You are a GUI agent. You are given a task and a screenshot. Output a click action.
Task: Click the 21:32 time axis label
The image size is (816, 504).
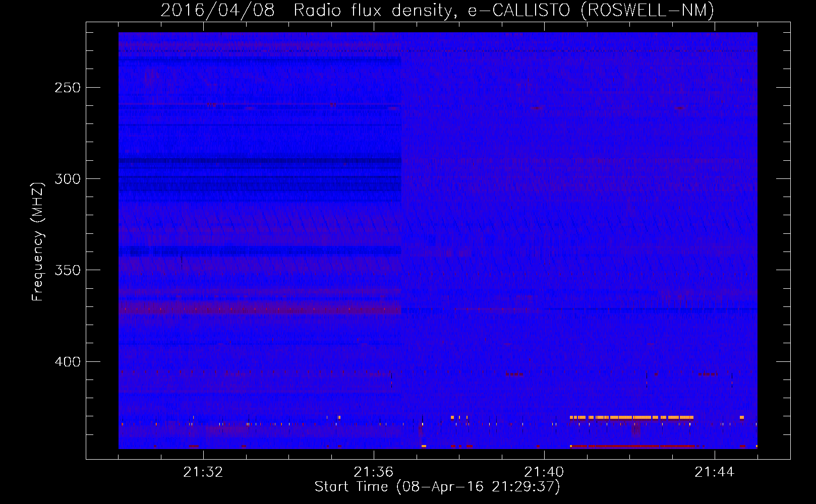pos(203,472)
